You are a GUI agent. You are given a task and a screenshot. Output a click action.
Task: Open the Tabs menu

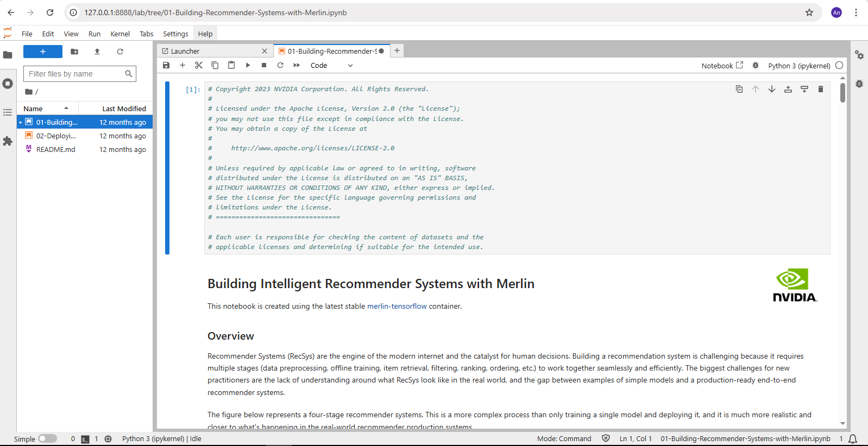(x=147, y=34)
